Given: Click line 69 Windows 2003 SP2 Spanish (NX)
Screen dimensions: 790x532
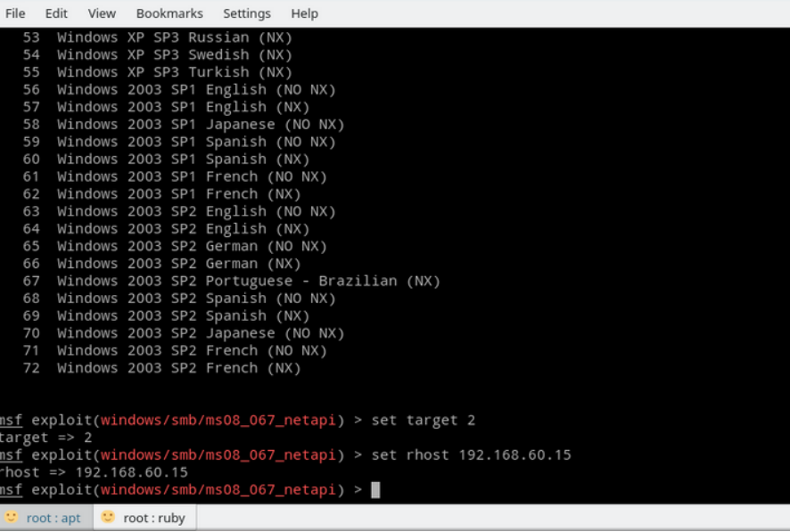Looking at the screenshot, I should pyautogui.click(x=166, y=316).
